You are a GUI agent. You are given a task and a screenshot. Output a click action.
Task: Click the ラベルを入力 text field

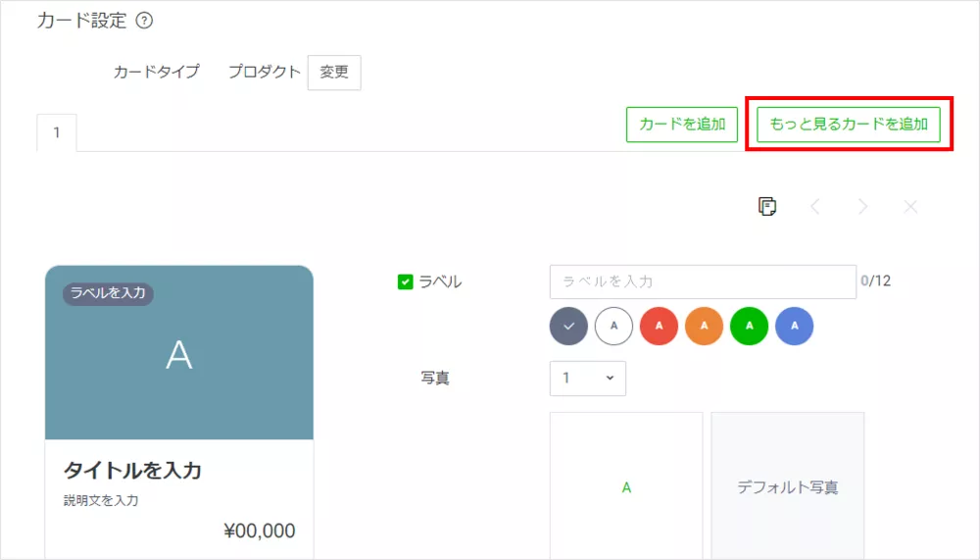coord(703,281)
